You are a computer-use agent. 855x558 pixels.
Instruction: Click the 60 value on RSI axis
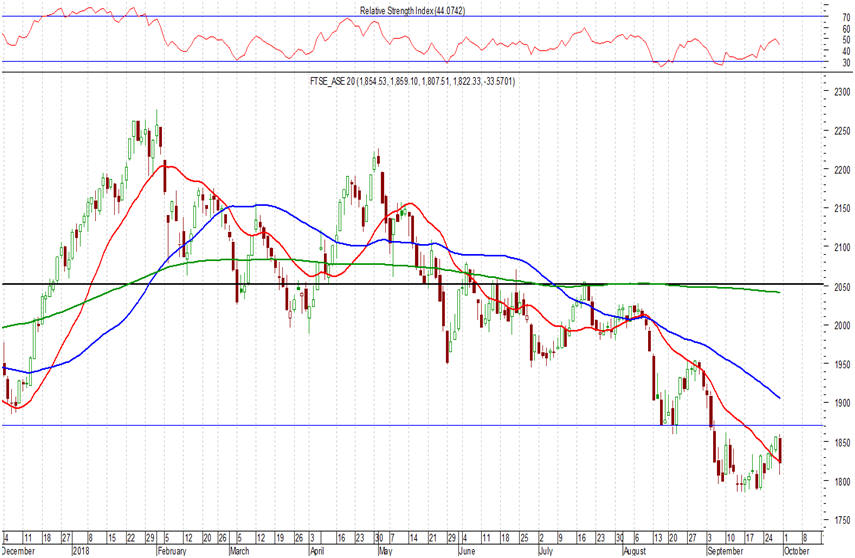846,29
